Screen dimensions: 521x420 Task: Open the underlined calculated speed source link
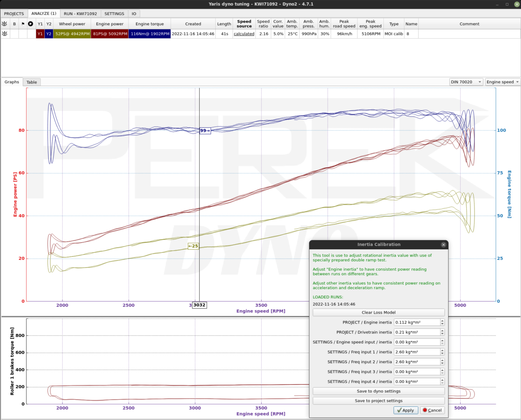tap(244, 33)
